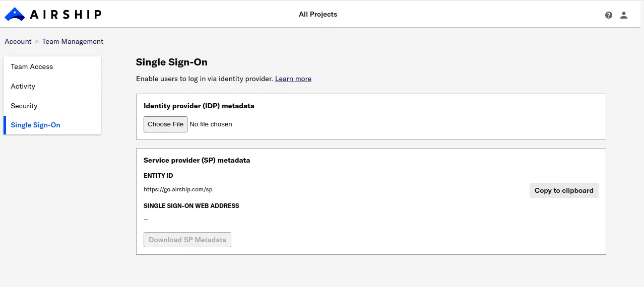Click the go.airship.com/sp entity ID URL

point(178,189)
